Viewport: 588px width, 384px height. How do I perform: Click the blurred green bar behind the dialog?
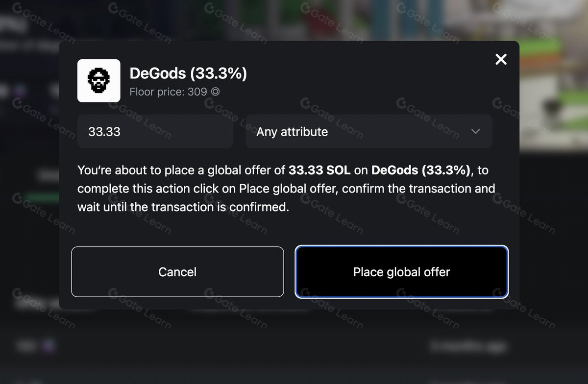42,197
